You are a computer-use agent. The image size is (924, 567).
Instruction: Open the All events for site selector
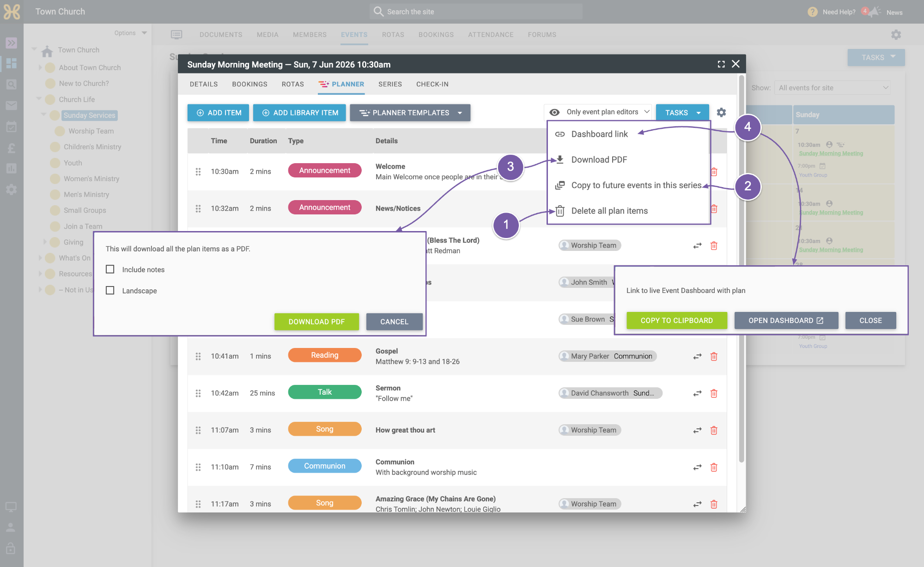pos(832,88)
